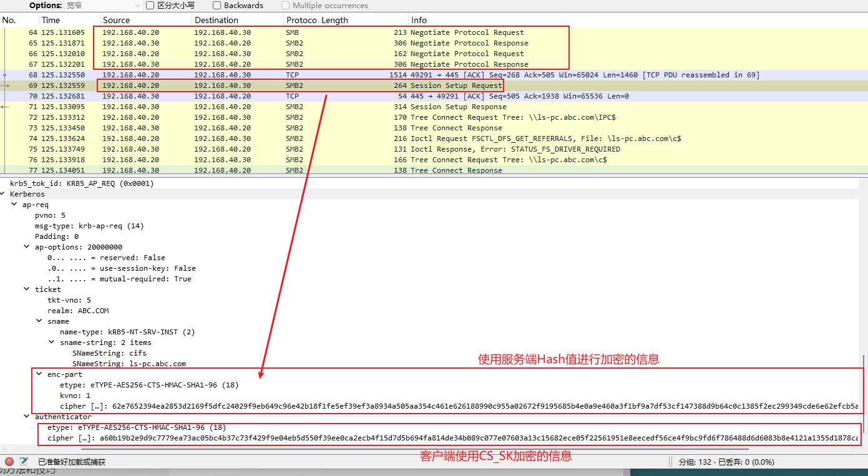This screenshot has width=868, height=476.
Task: Select the pvno: 5 field
Action: coord(50,215)
